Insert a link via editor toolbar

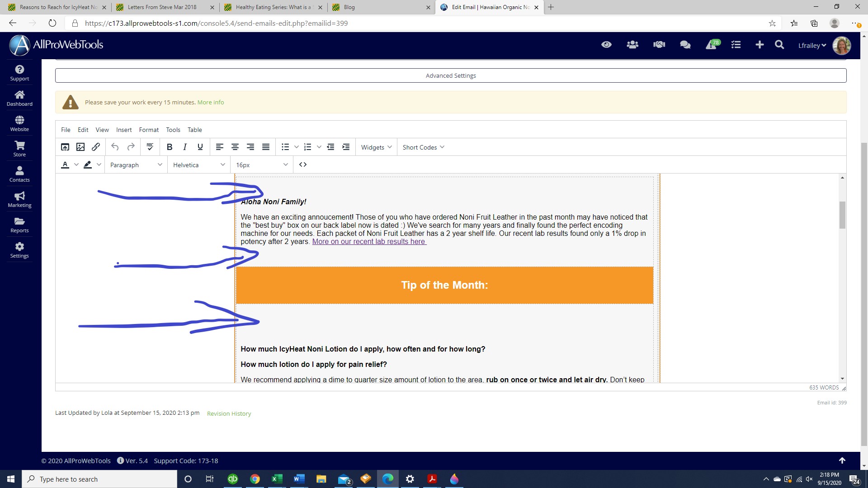[x=96, y=147]
